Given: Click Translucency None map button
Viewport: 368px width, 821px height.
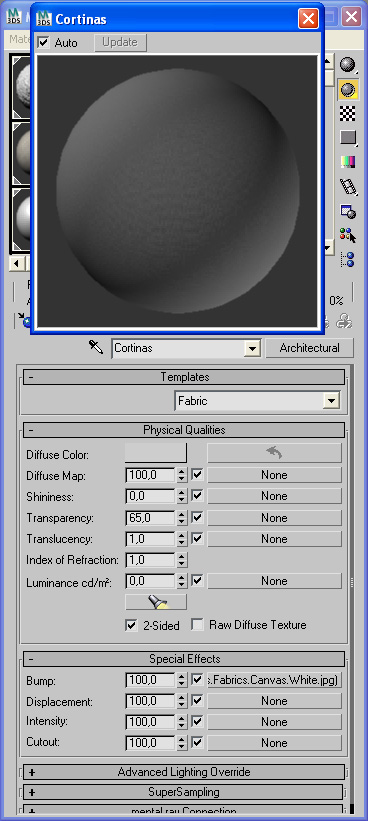Looking at the screenshot, I should pos(274,539).
